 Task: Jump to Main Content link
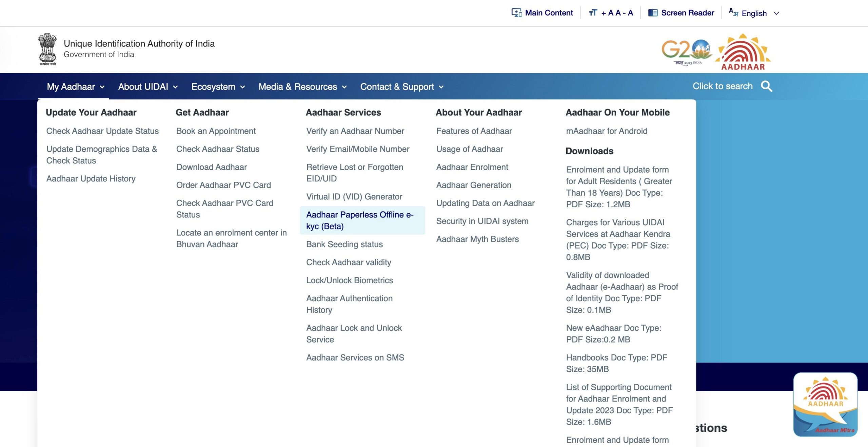coord(549,13)
